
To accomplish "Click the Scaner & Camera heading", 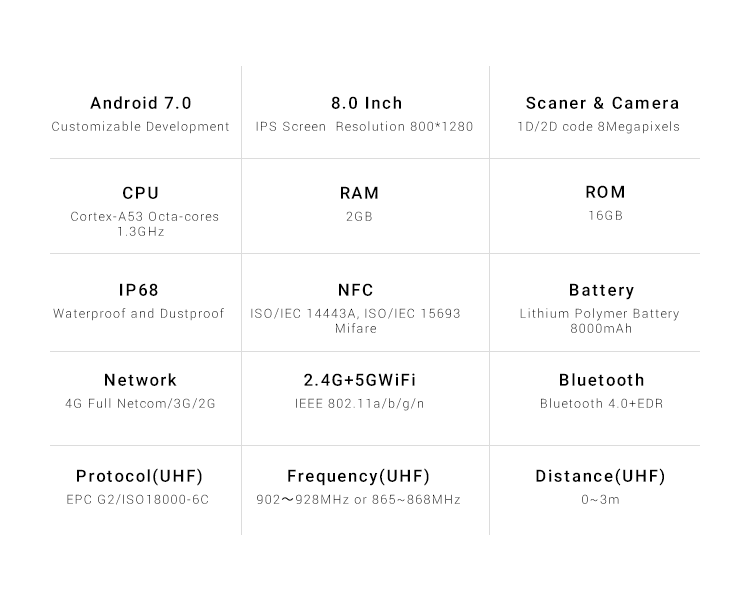I will [x=602, y=103].
